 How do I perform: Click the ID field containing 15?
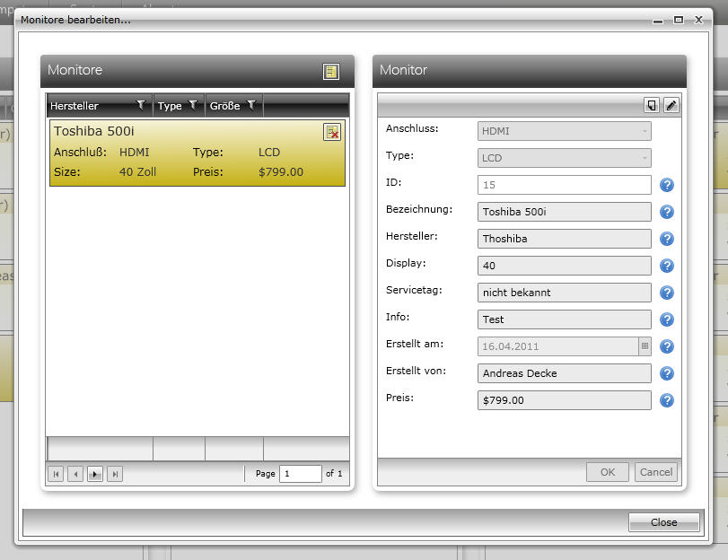point(564,185)
